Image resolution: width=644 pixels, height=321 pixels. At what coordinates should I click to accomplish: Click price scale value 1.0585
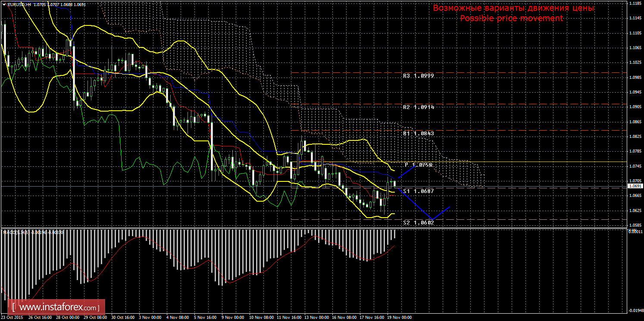pos(635,225)
